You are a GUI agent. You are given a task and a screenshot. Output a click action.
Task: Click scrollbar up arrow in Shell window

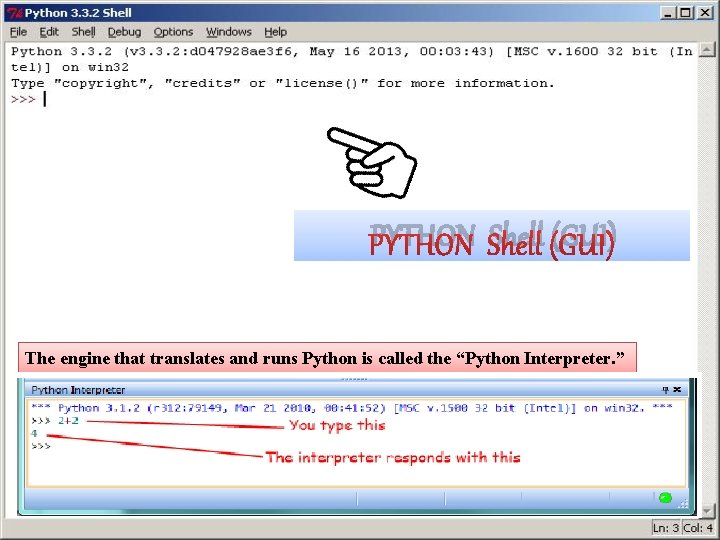pos(706,50)
